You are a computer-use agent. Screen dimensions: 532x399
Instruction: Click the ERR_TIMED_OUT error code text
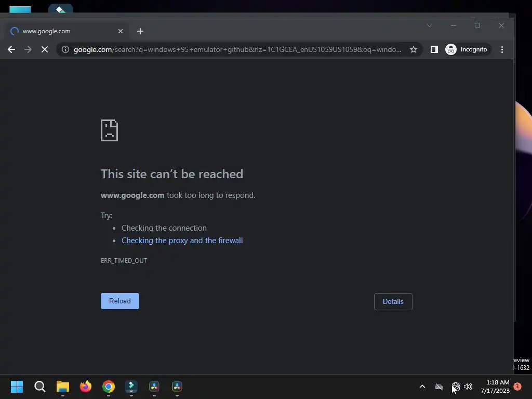[124, 261]
